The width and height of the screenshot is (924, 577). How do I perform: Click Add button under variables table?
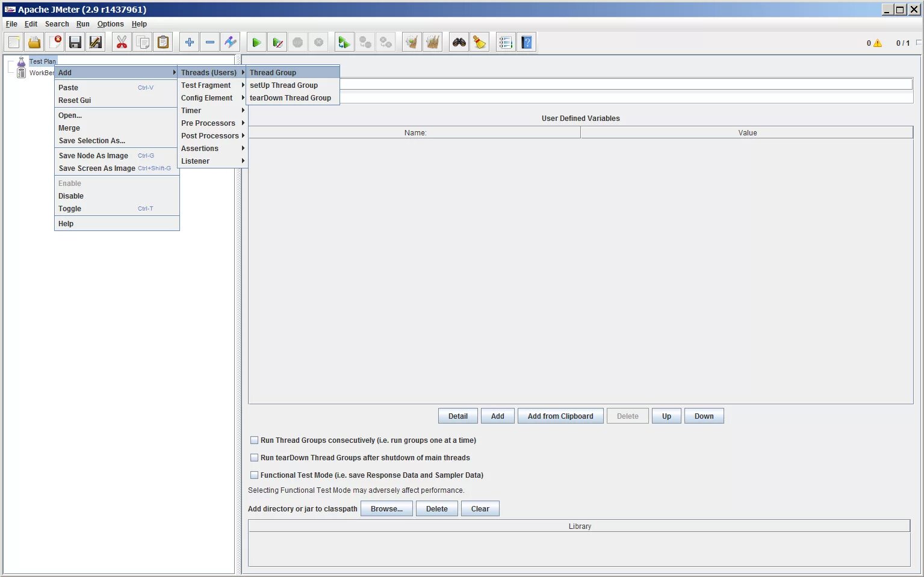click(498, 416)
